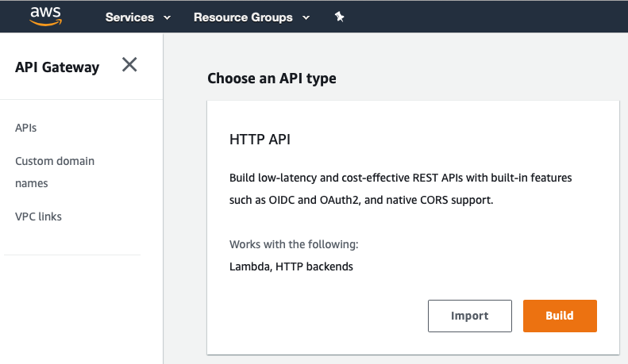
Task: Open the Resource Groups menu
Action: click(243, 17)
